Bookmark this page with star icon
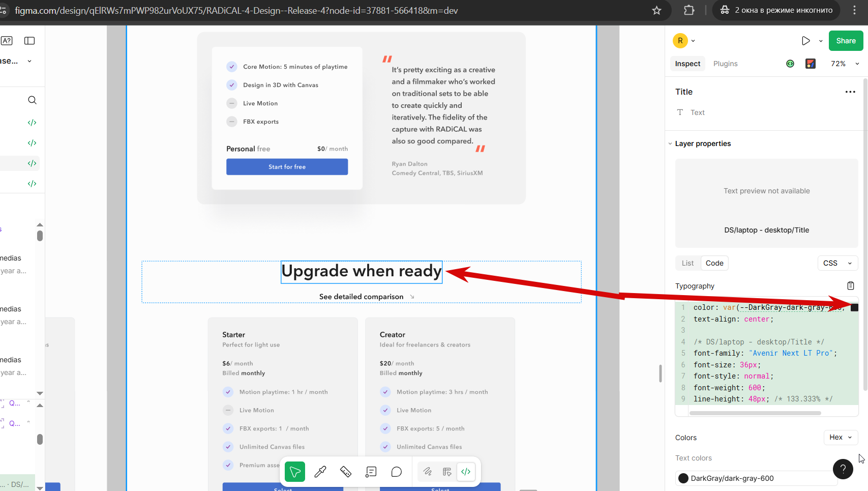Screen dimensions: 868x491 (656, 10)
